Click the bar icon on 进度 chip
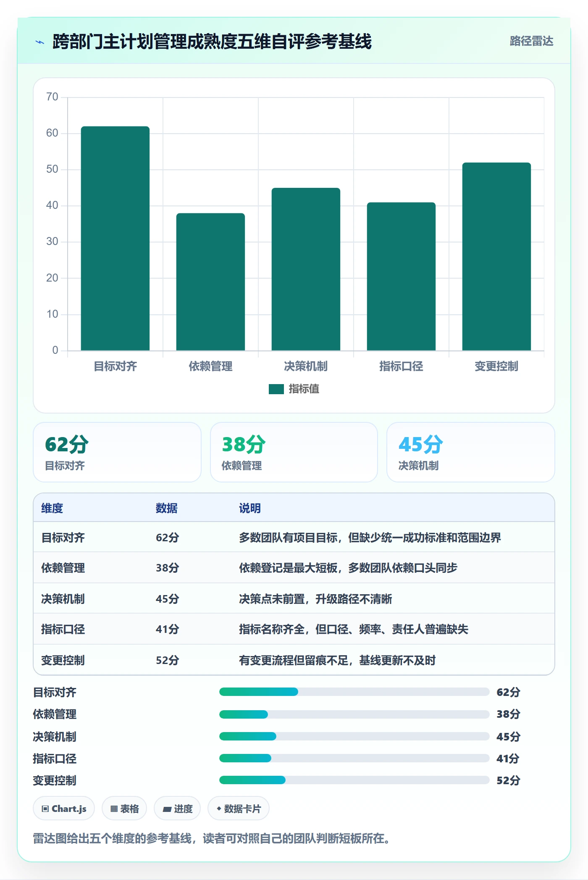The width and height of the screenshot is (588, 880). coord(167,809)
